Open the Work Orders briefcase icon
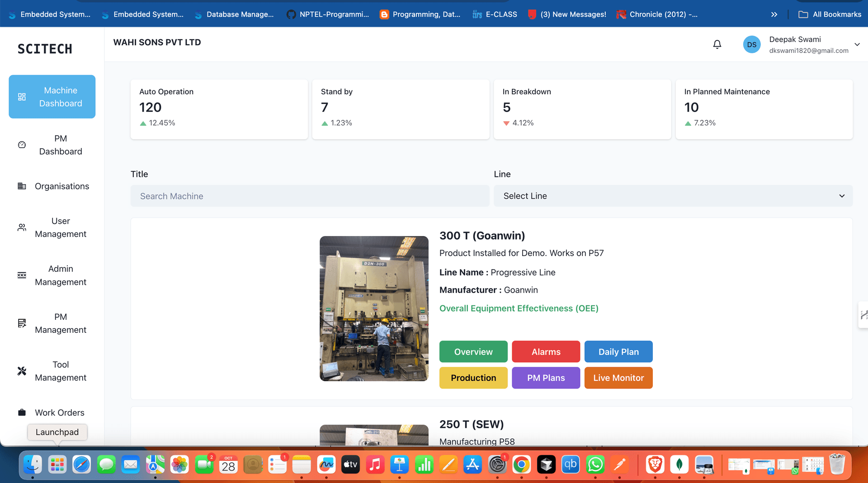The width and height of the screenshot is (868, 483). 22,412
